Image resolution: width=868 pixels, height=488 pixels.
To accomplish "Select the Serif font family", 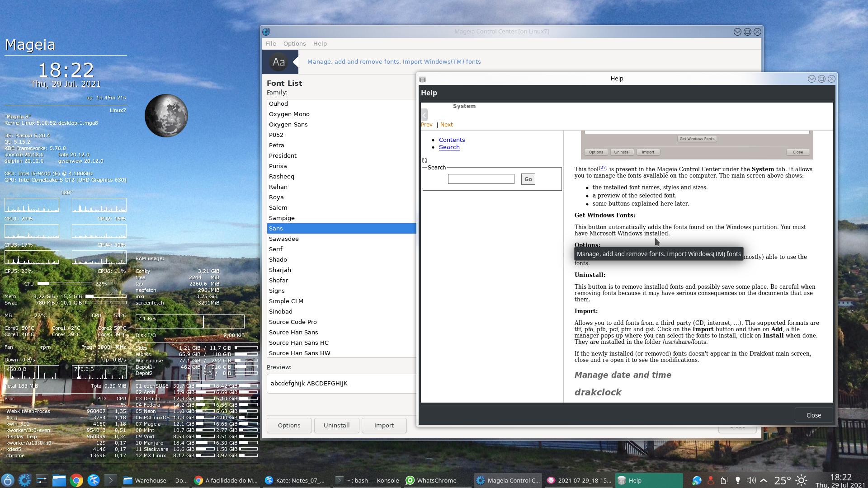I will coord(341,249).
